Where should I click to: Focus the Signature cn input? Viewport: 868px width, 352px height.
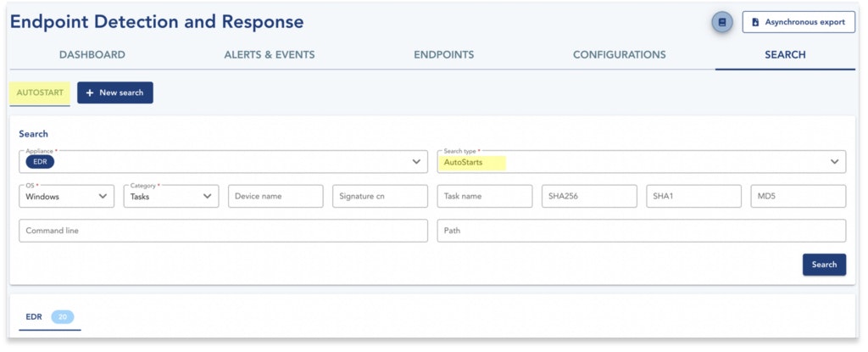click(380, 196)
